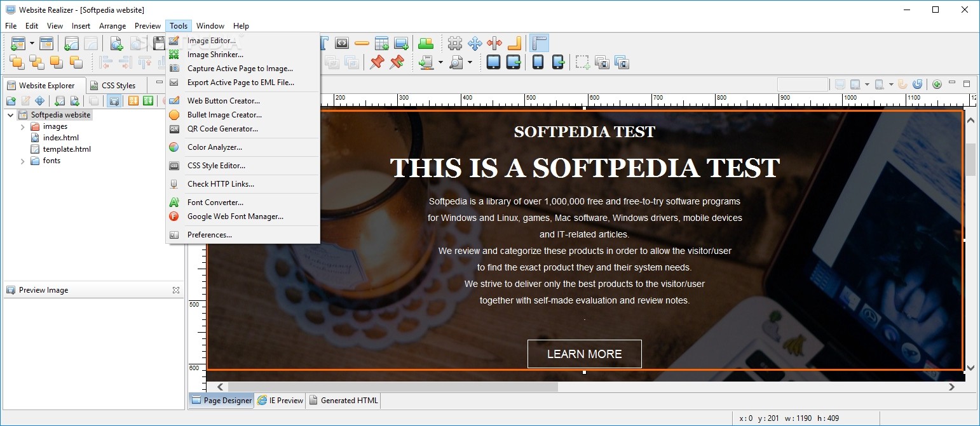Expand the images folder
Viewport: 980px width, 426px height.
tap(23, 126)
